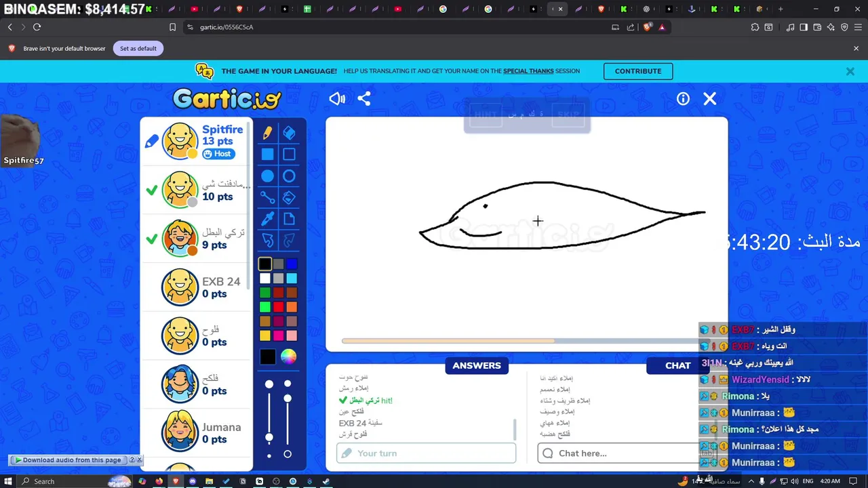The height and width of the screenshot is (488, 868).
Task: Adjust the opacity slider handle
Action: [288, 398]
